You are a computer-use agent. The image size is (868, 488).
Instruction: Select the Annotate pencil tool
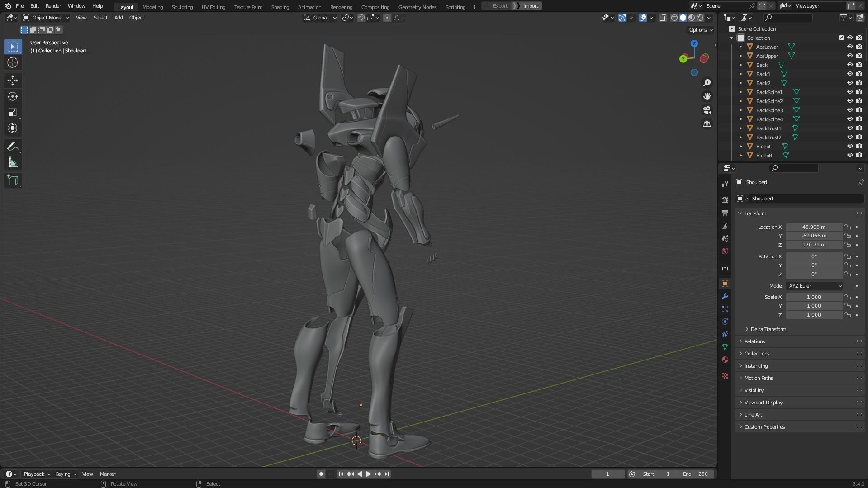pos(13,147)
